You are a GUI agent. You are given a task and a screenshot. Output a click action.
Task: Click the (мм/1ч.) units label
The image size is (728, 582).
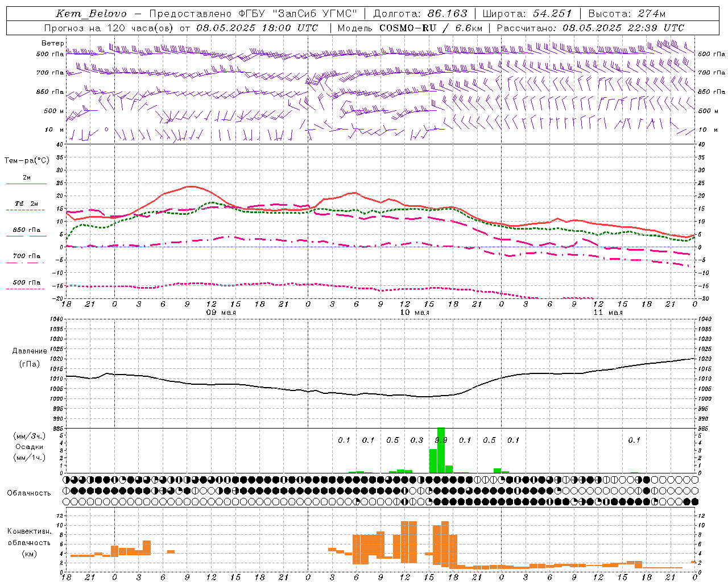[x=30, y=457]
